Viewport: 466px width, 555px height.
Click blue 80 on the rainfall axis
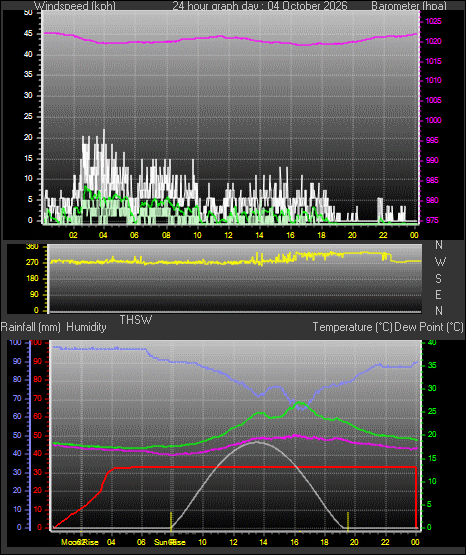pyautogui.click(x=17, y=379)
